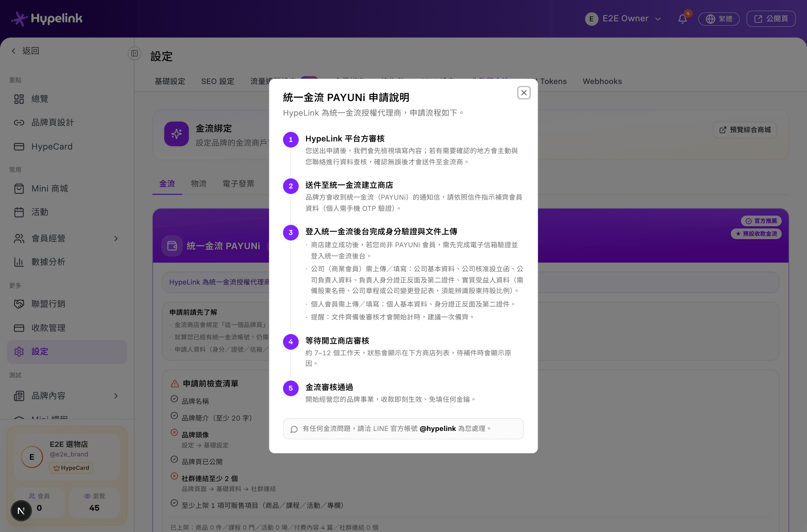Switch to Webhooks tab
Viewport: 807px width, 532px height.
click(602, 81)
